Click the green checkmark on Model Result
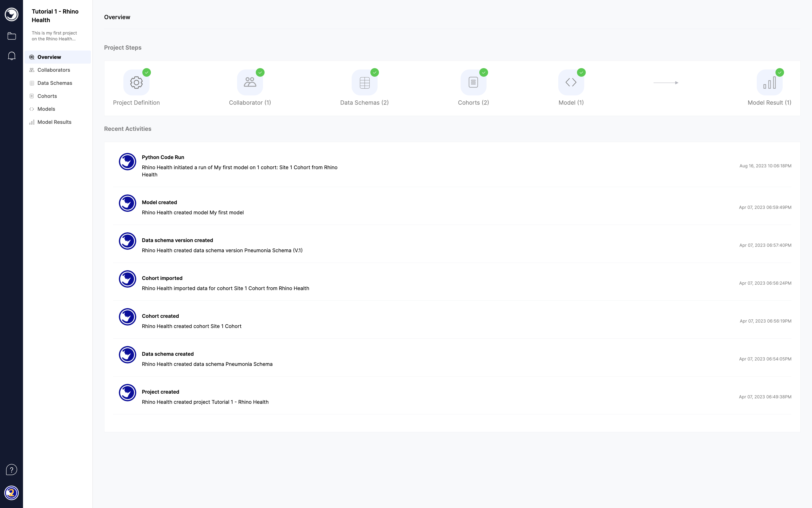This screenshot has height=508, width=812. tap(780, 73)
